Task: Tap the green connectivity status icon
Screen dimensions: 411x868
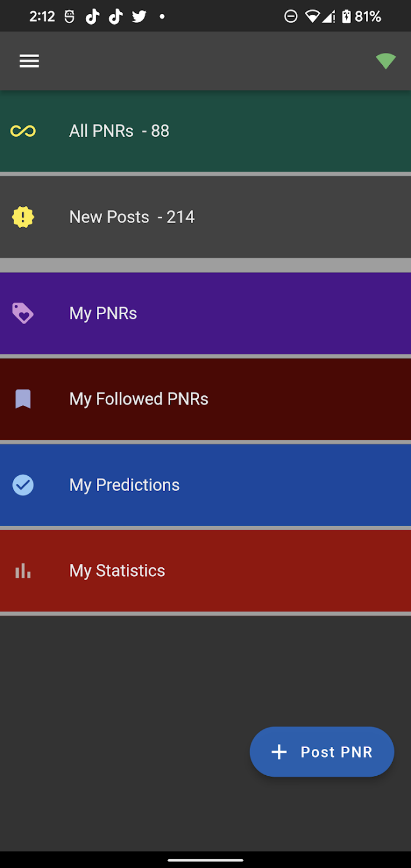Action: click(386, 61)
